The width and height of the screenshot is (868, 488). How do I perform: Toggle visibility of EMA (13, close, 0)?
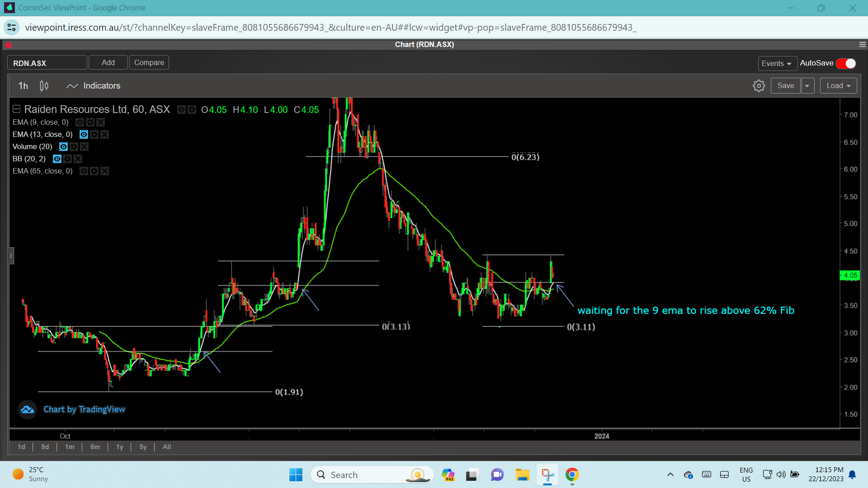84,135
